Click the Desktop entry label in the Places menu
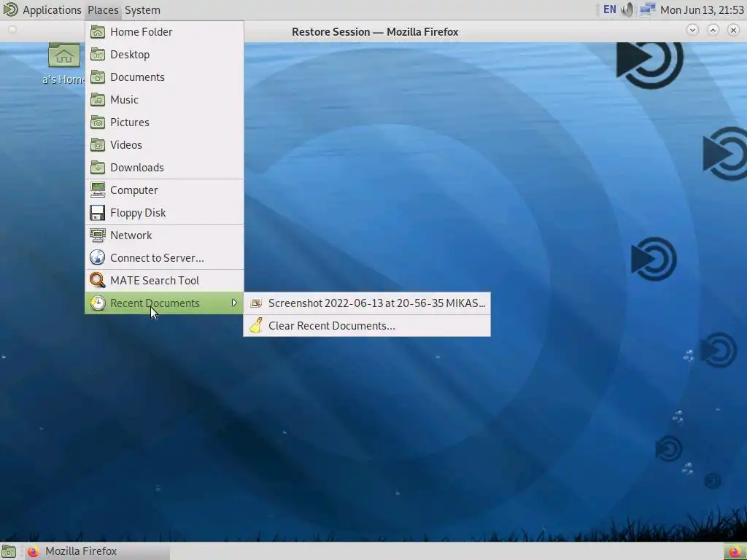The image size is (747, 560). [x=130, y=54]
